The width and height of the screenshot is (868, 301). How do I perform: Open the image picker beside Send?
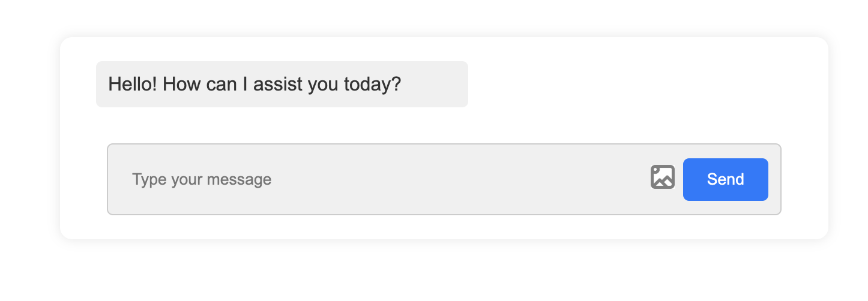663,177
